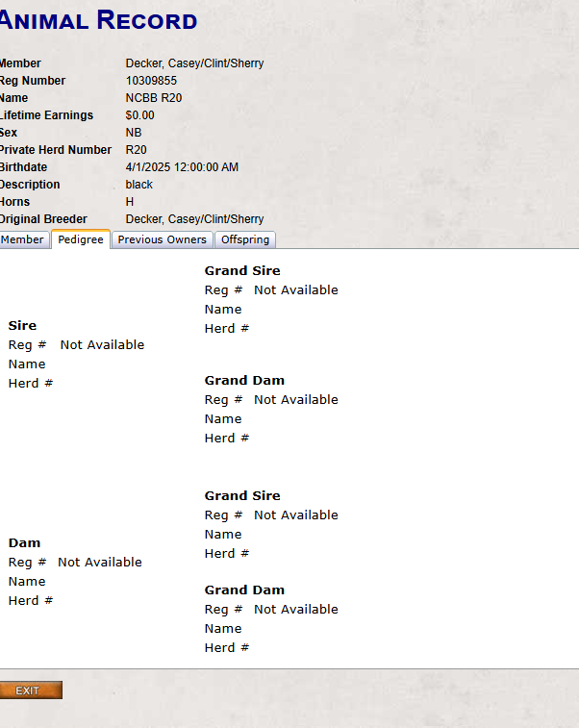
Task: Select the Pedigree tab
Action: (81, 239)
